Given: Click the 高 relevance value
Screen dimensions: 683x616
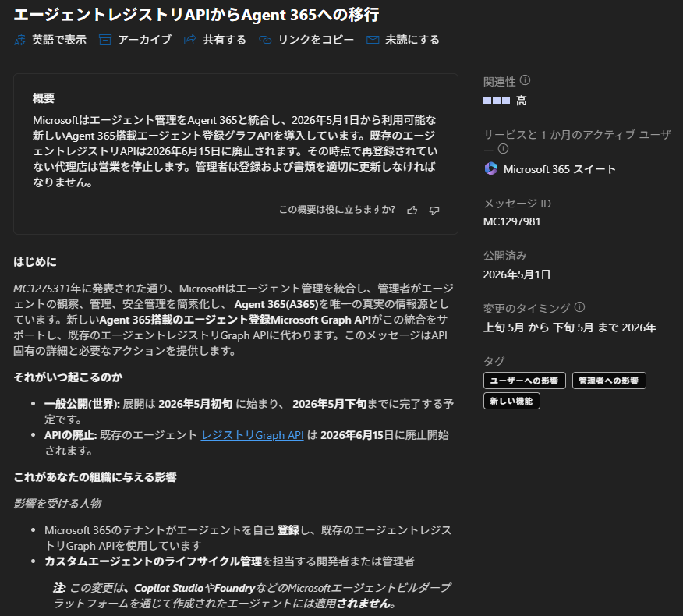Looking at the screenshot, I should tap(522, 101).
